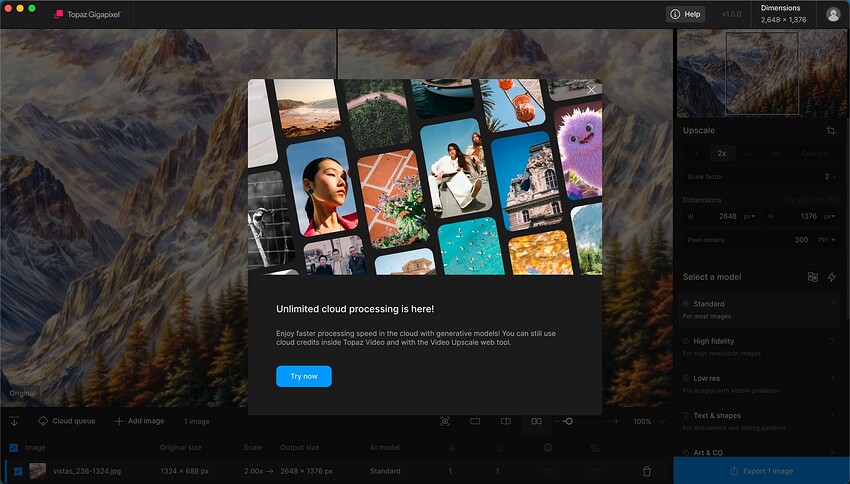The width and height of the screenshot is (850, 484).
Task: Uncheck the vistas_236-1324.jpg checkbox
Action: (x=18, y=471)
